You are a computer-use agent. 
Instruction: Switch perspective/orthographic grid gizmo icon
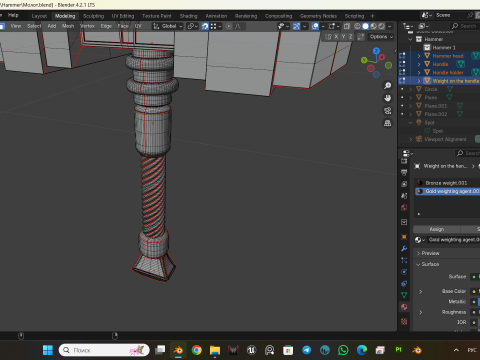[x=387, y=123]
